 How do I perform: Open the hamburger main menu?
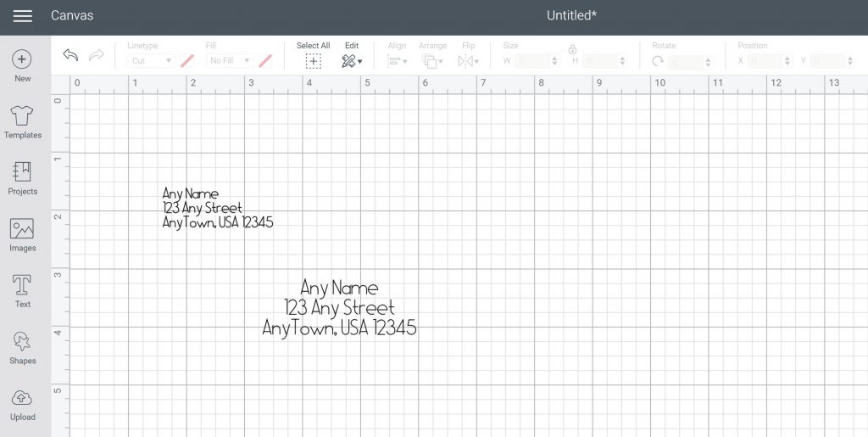tap(23, 16)
